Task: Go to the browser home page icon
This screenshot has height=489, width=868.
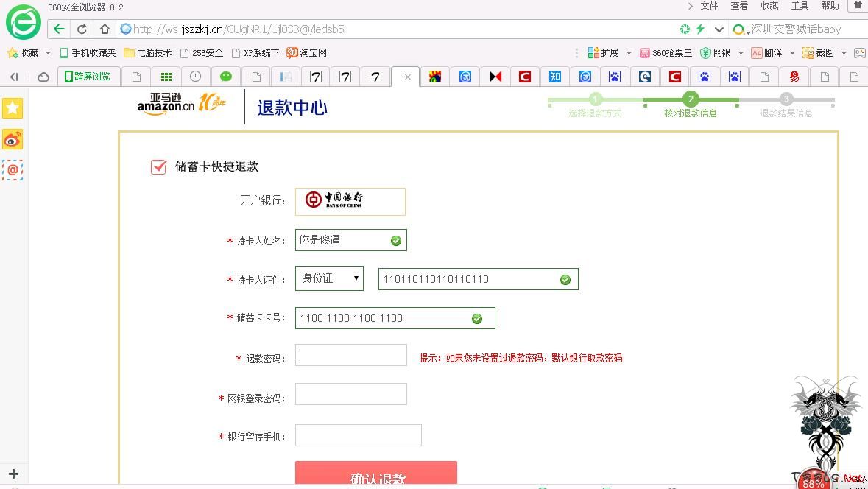Action: click(105, 29)
